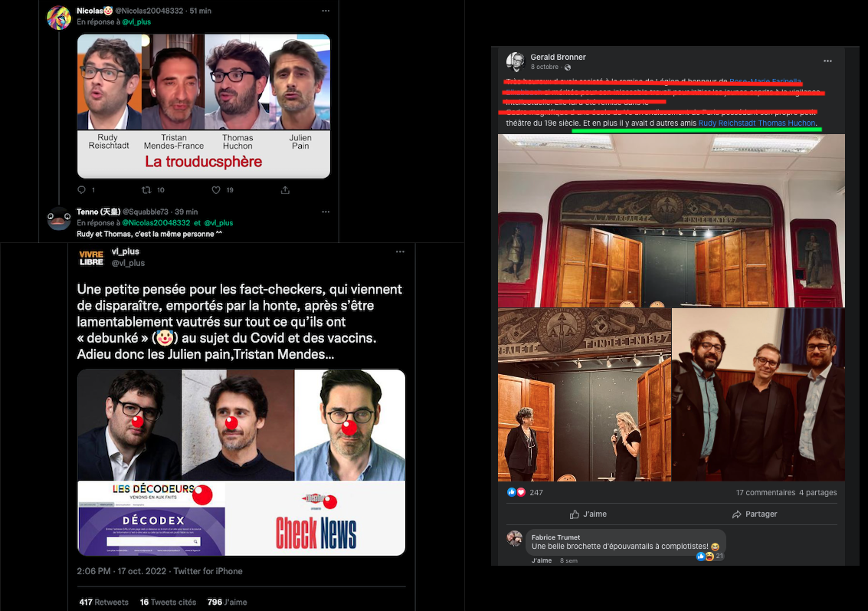Click Gerald Bronner's profile picture
The width and height of the screenshot is (868, 611).
point(516,61)
